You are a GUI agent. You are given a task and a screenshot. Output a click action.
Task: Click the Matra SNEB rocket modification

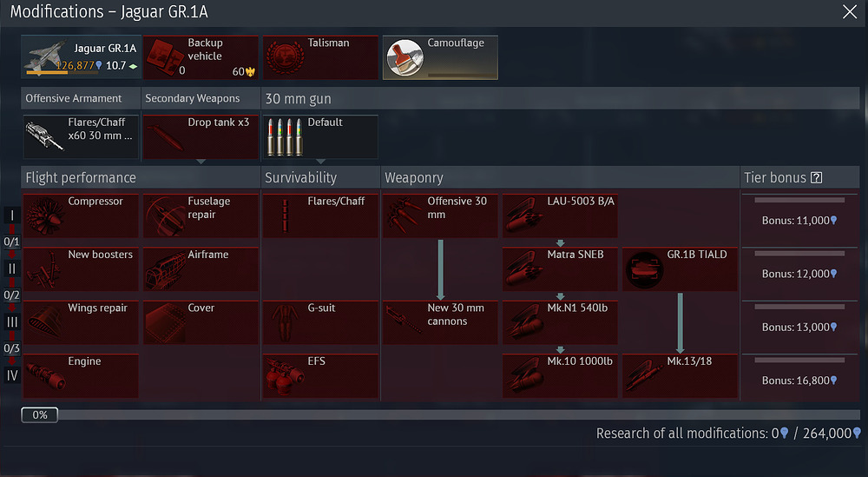[x=560, y=268]
